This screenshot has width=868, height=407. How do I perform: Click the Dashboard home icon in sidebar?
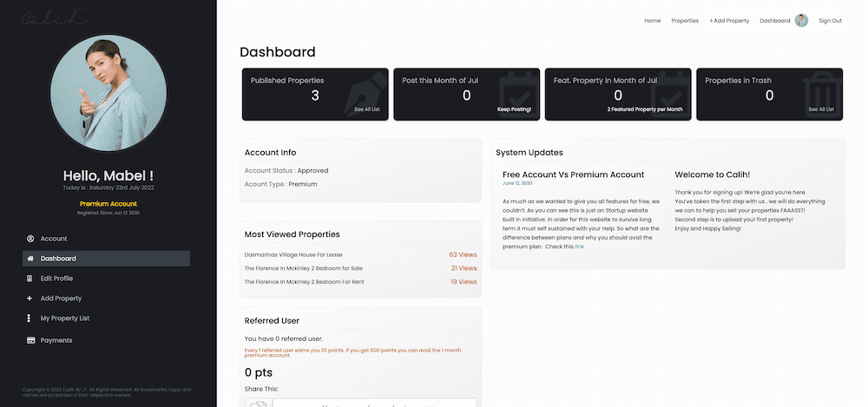click(x=31, y=259)
